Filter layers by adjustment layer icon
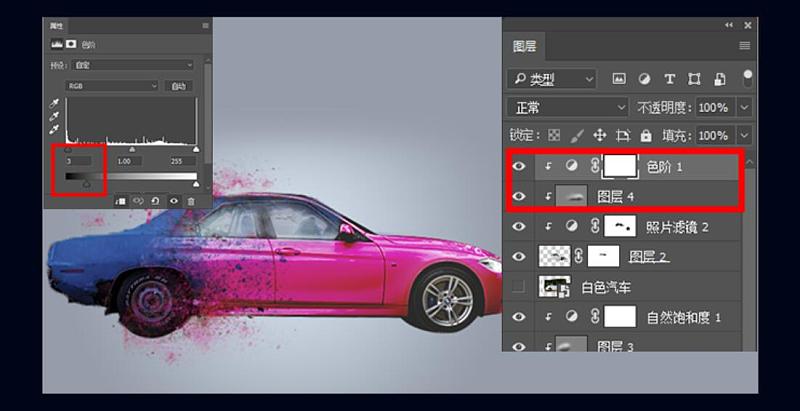 tap(644, 78)
